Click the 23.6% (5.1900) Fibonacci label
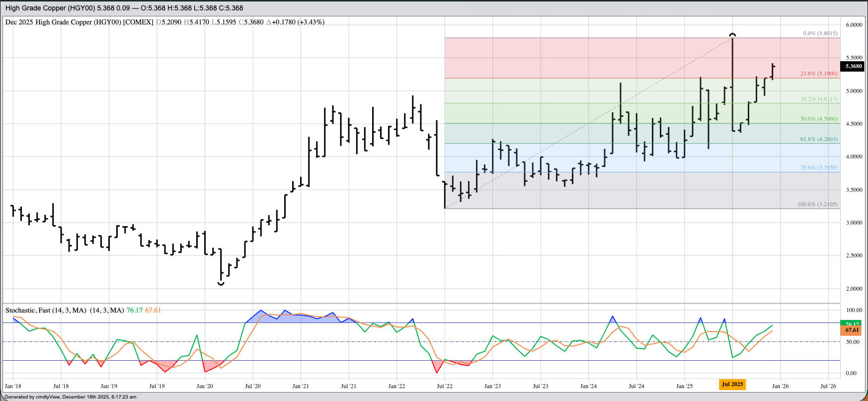This screenshot has height=401, width=868. click(x=819, y=74)
